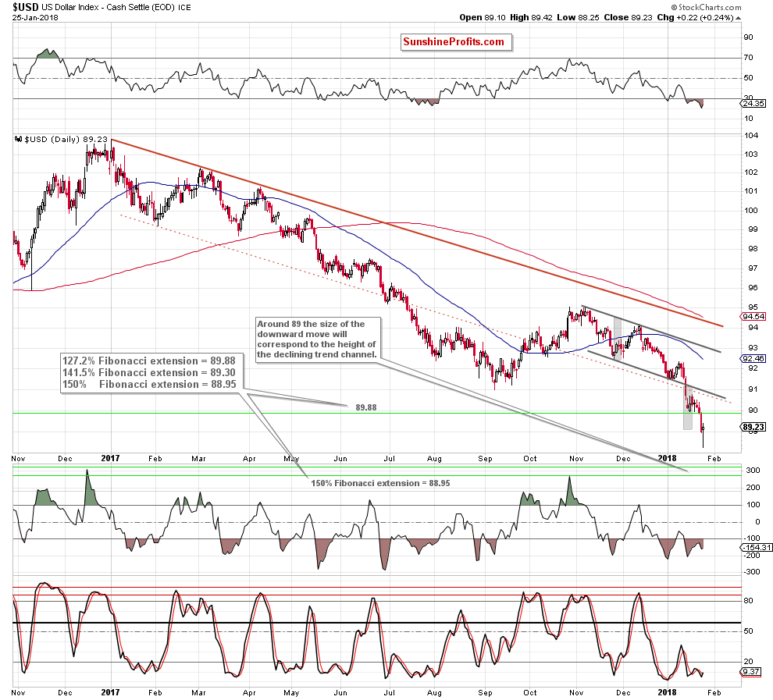Click the © StockCharts.com credit

(706, 7)
